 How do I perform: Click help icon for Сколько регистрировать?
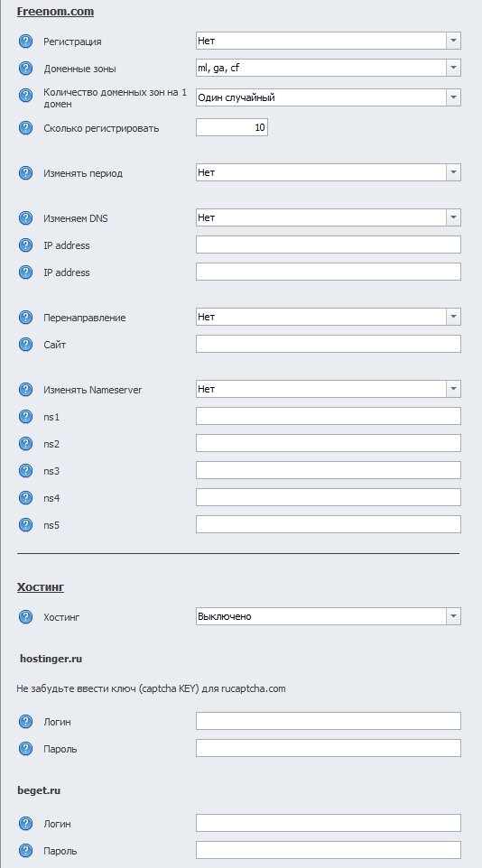click(25, 128)
